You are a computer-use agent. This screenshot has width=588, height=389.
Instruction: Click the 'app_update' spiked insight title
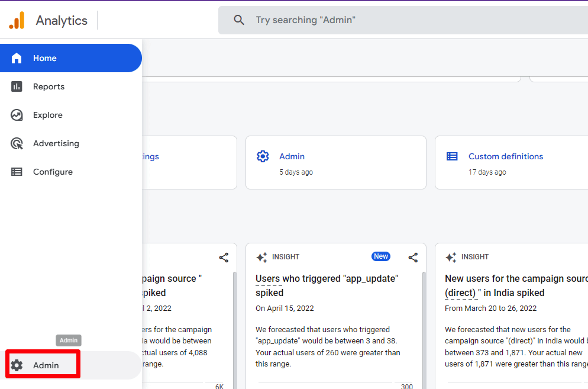tap(327, 286)
